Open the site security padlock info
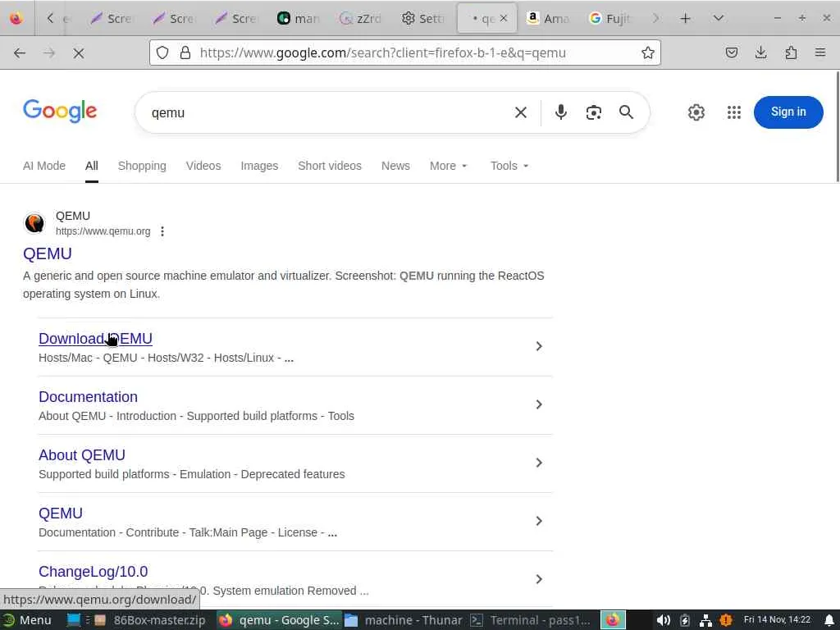This screenshot has width=840, height=630. (185, 52)
